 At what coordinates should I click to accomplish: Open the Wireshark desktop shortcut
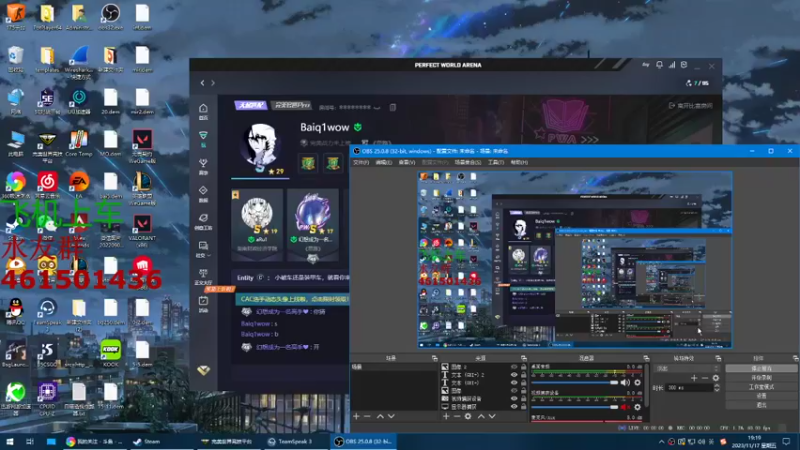coord(79,61)
